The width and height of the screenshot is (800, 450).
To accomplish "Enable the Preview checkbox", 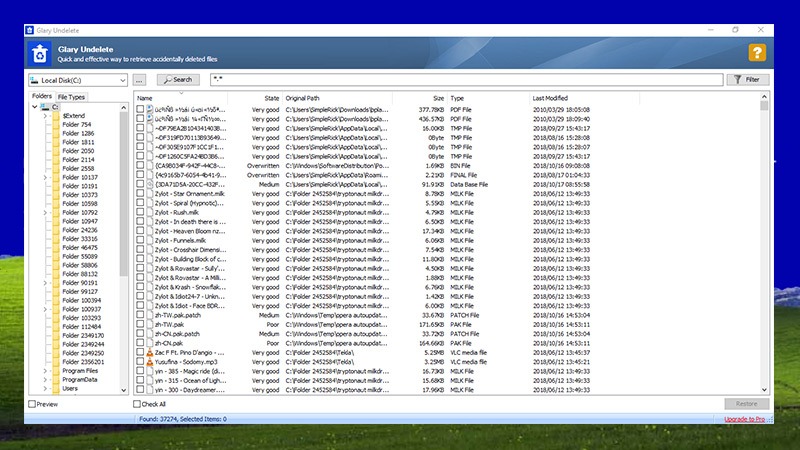I will tap(32, 404).
